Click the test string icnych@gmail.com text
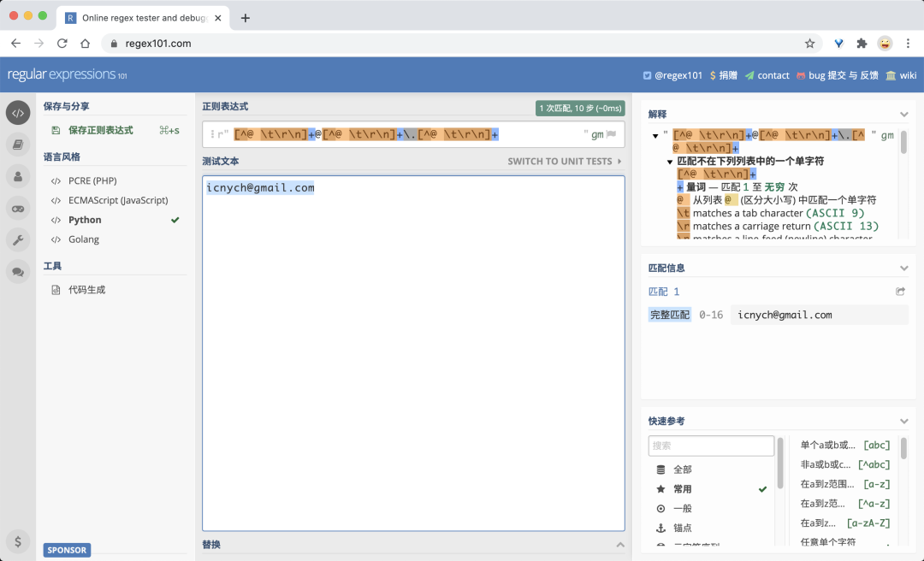Image resolution: width=924 pixels, height=561 pixels. [x=260, y=188]
